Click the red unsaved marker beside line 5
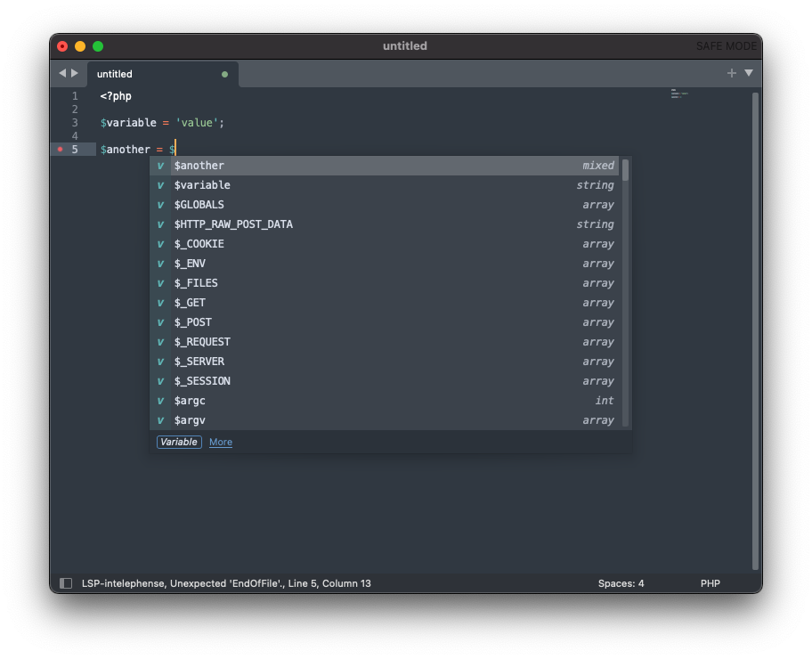 coord(58,149)
